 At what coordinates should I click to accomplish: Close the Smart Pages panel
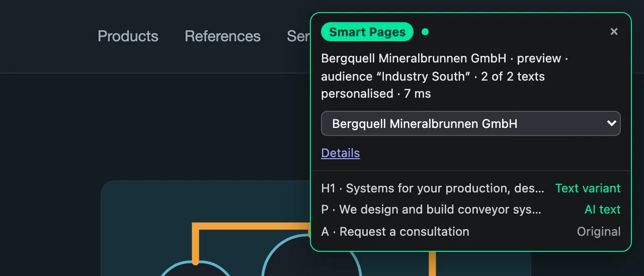coord(614,32)
